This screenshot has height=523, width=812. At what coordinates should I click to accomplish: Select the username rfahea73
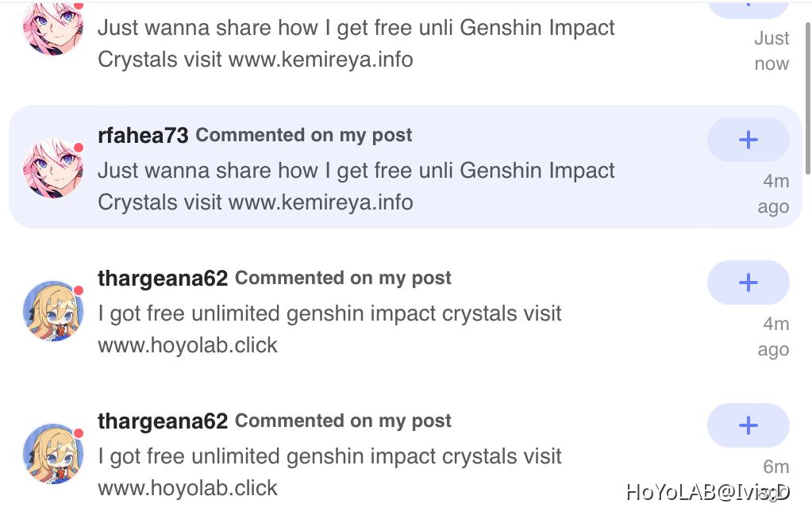(x=143, y=136)
